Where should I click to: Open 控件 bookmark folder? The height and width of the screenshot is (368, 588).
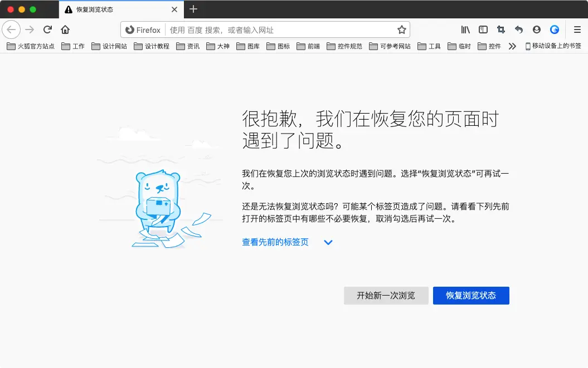(x=489, y=46)
